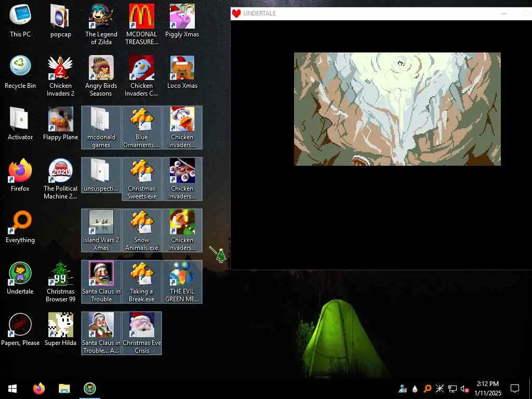Open the popcap folder on desktop
The image size is (532, 399).
[x=60, y=20]
